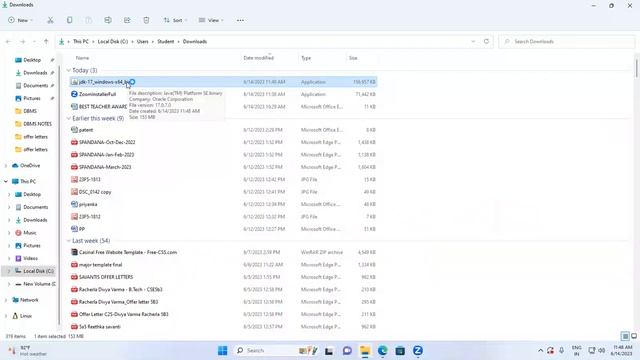Go up one folder level
Image resolution: width=640 pixels, height=360 pixels.
[x=46, y=42]
